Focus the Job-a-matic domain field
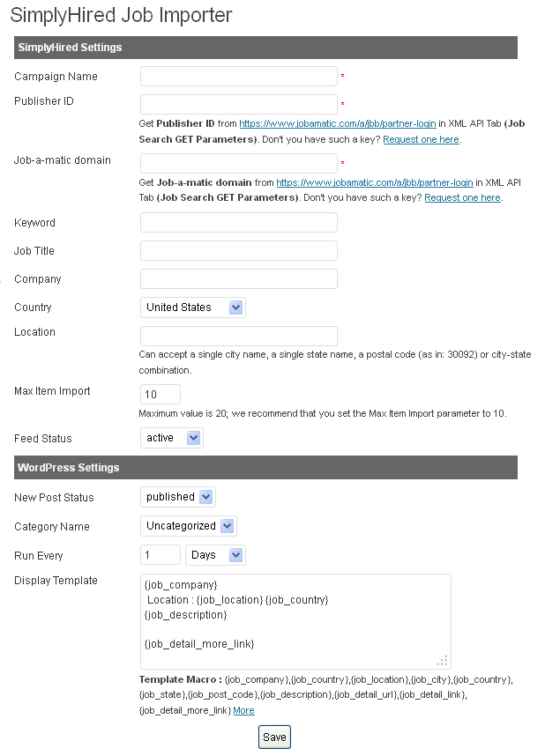 click(x=238, y=163)
